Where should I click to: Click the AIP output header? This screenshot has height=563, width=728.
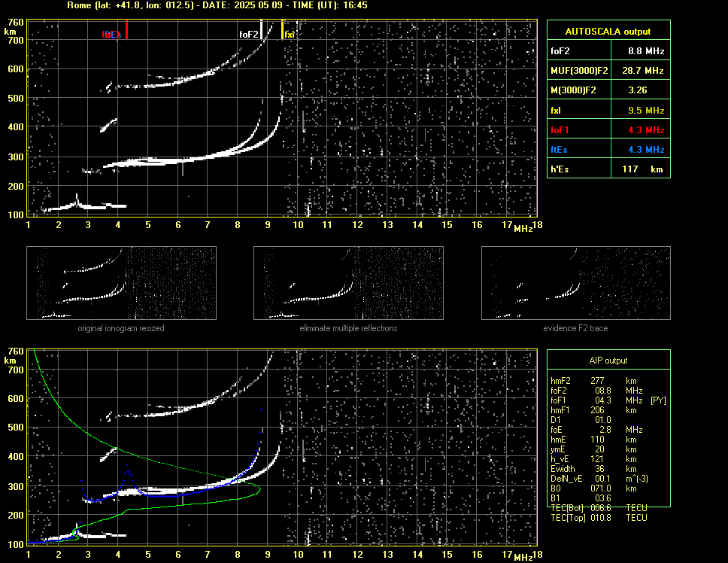pos(608,361)
